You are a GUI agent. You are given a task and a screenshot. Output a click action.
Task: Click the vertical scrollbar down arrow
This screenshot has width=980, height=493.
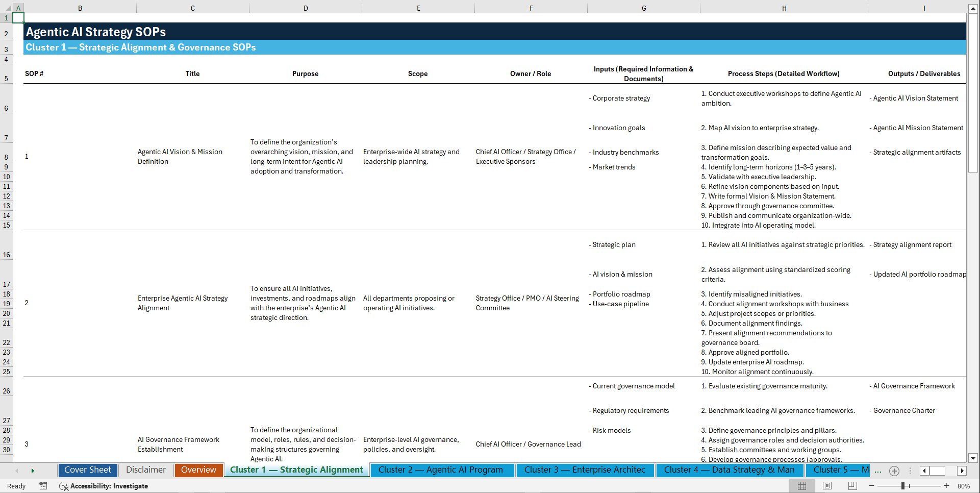coord(973,458)
